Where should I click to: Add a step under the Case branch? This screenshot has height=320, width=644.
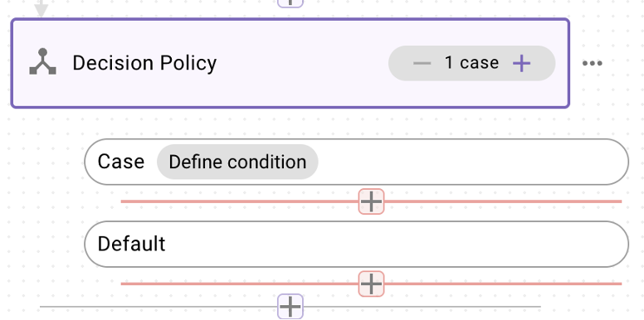[x=371, y=201]
